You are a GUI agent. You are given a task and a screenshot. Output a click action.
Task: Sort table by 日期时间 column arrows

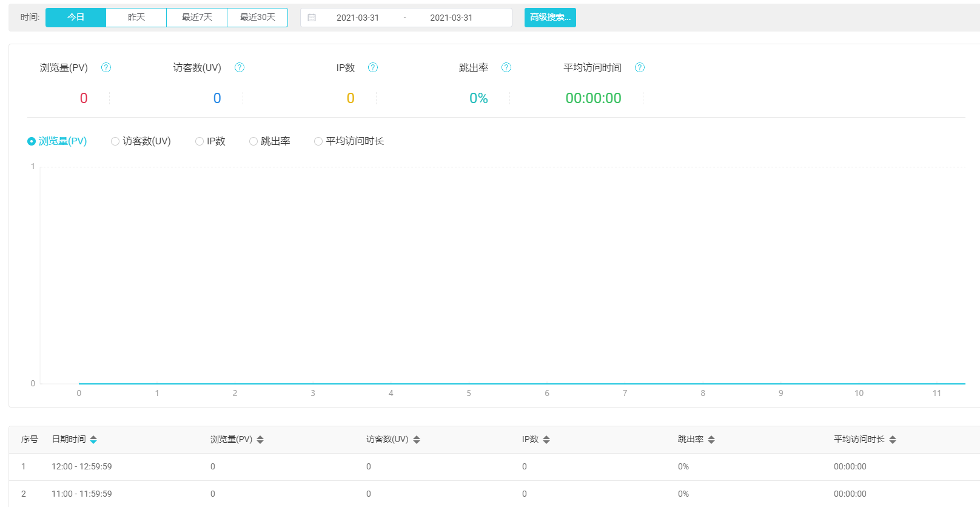93,440
